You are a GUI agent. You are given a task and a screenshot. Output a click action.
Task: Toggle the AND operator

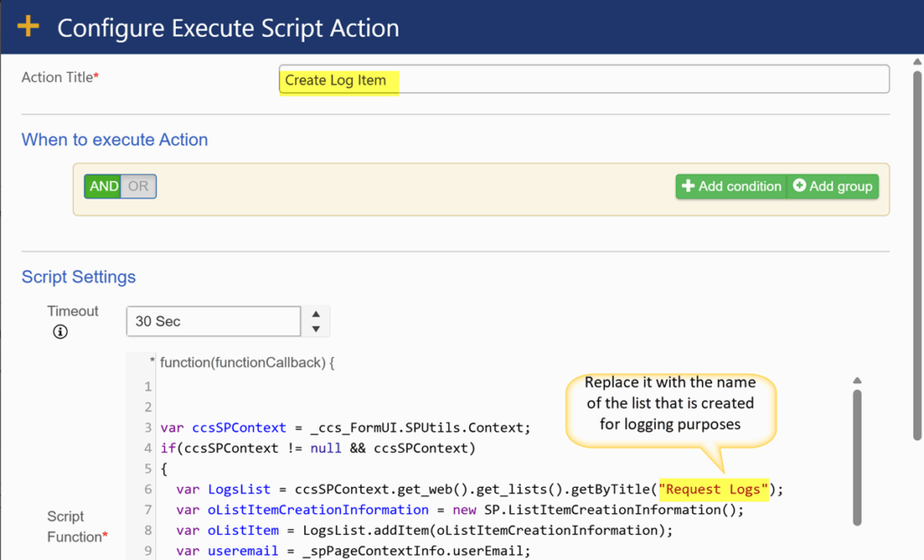pyautogui.click(x=103, y=187)
